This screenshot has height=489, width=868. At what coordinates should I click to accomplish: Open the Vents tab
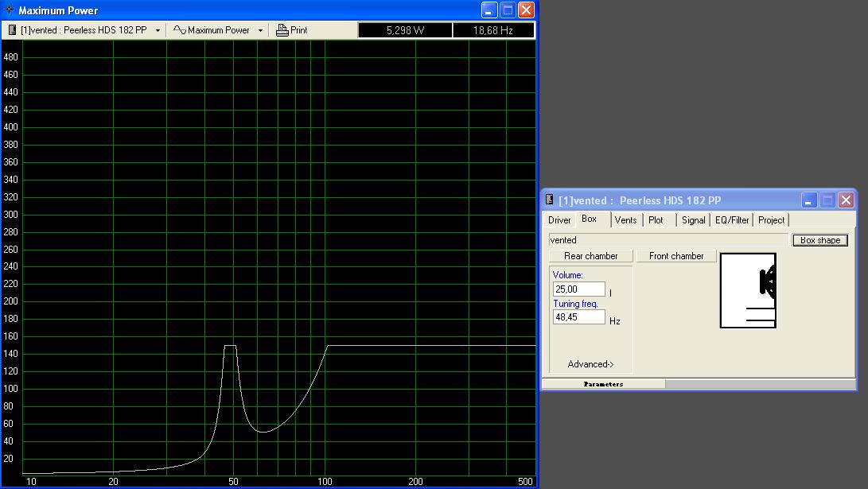(625, 220)
